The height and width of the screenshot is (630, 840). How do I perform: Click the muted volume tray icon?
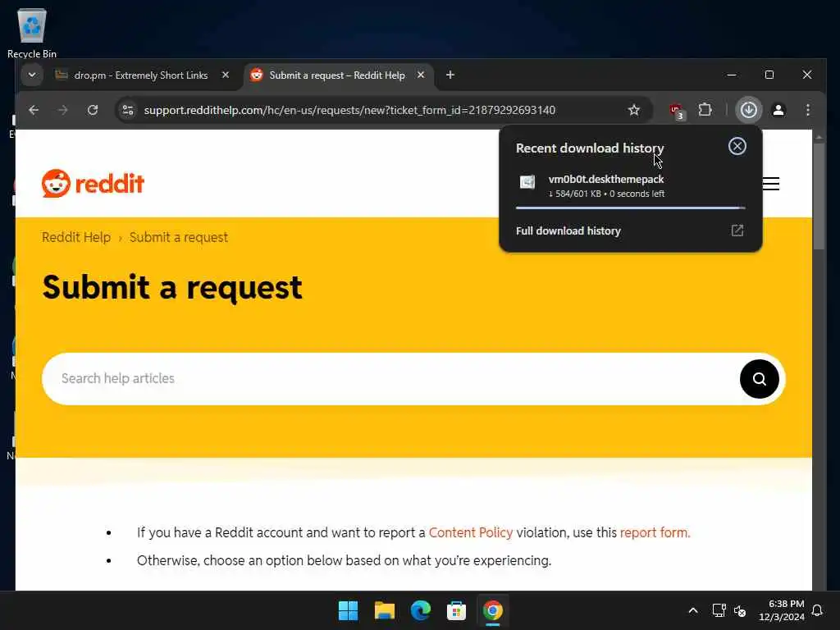point(740,610)
